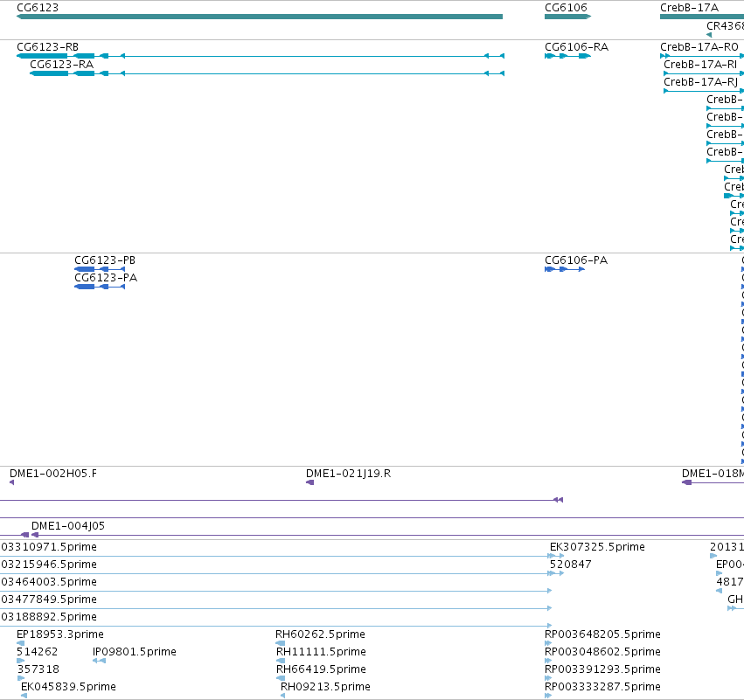Click the RH09213.5prime arrow glyph

click(x=282, y=696)
